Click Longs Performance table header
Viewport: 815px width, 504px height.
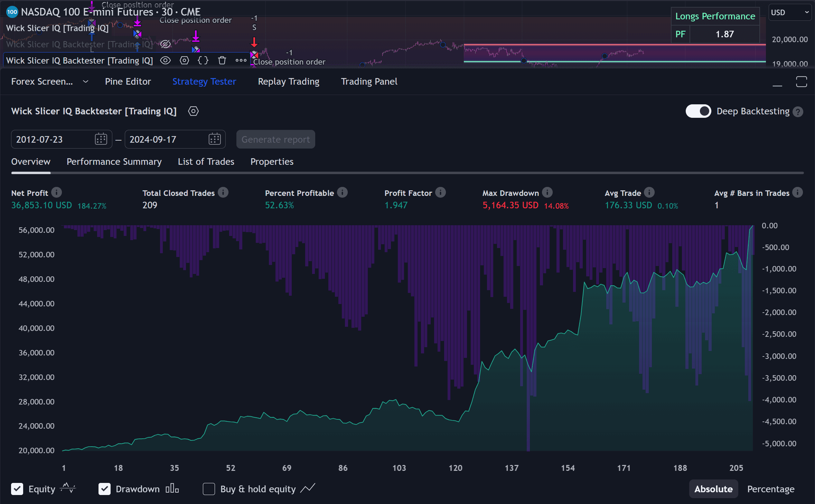point(715,16)
